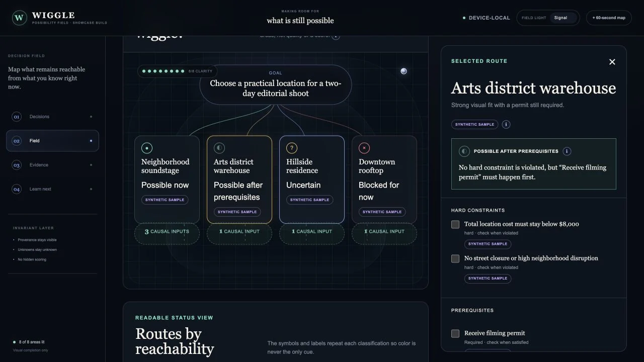
Task: Start the 60-second map button
Action: coord(609,18)
